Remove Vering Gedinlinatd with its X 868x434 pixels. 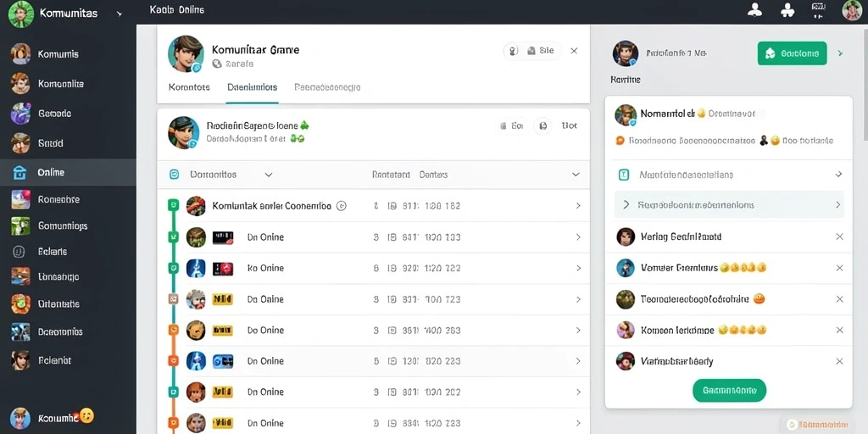pyautogui.click(x=839, y=237)
